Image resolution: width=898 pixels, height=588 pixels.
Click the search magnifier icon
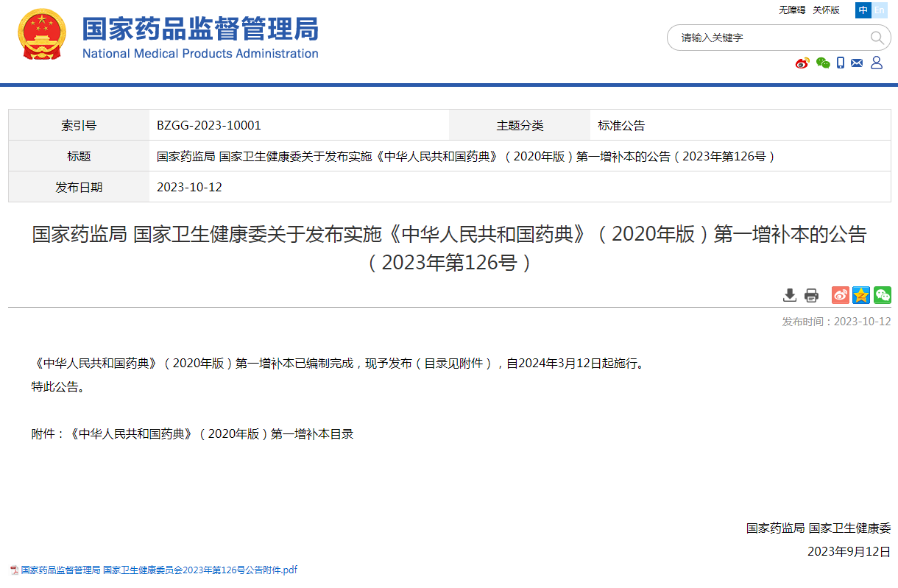click(877, 38)
